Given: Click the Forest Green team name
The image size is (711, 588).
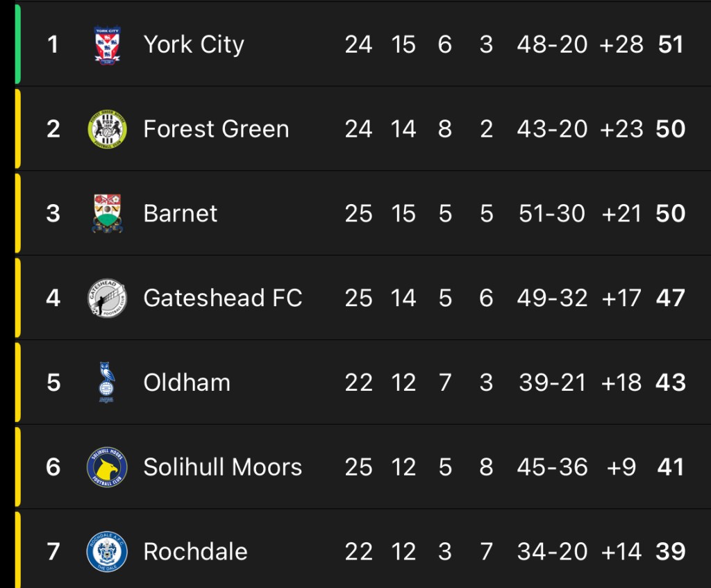Looking at the screenshot, I should (x=216, y=129).
